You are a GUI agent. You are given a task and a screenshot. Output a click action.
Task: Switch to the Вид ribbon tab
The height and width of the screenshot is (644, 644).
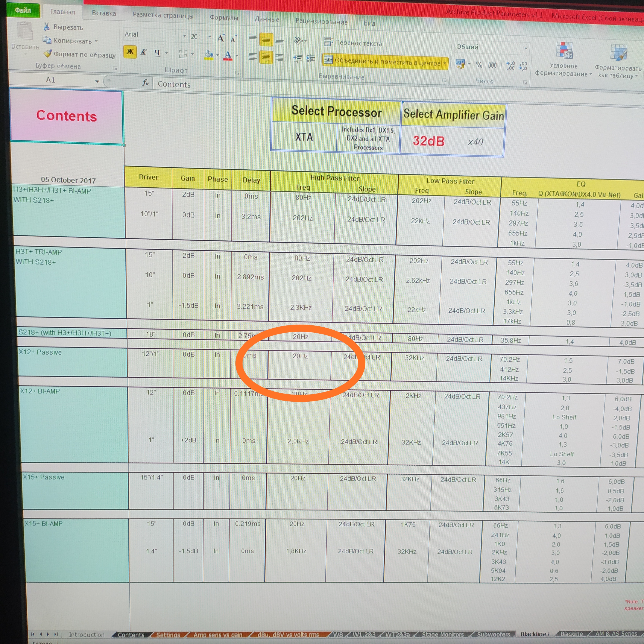[x=369, y=23]
